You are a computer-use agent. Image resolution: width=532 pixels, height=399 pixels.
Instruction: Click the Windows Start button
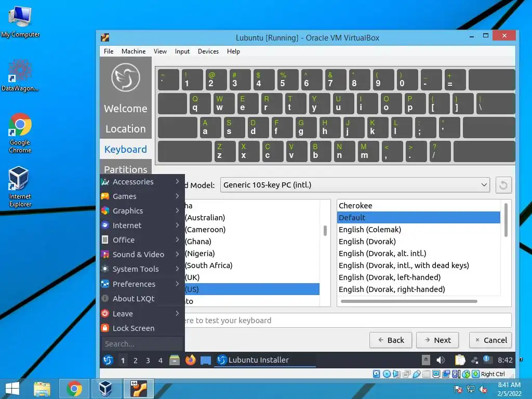(x=12, y=389)
